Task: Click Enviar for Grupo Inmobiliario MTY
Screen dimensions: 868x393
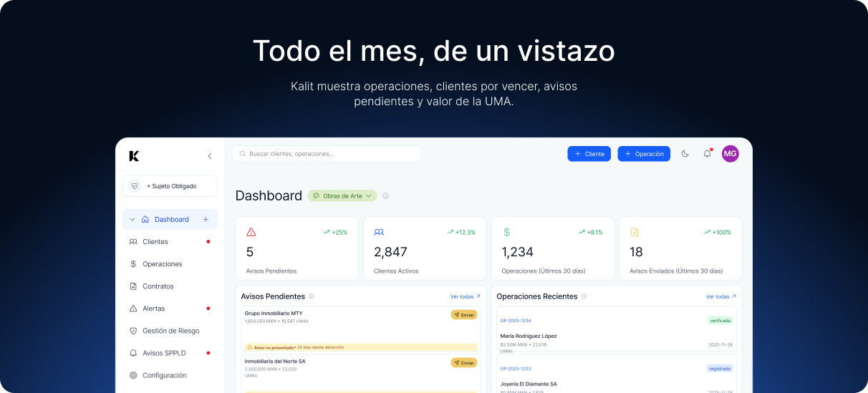Action: pos(464,315)
